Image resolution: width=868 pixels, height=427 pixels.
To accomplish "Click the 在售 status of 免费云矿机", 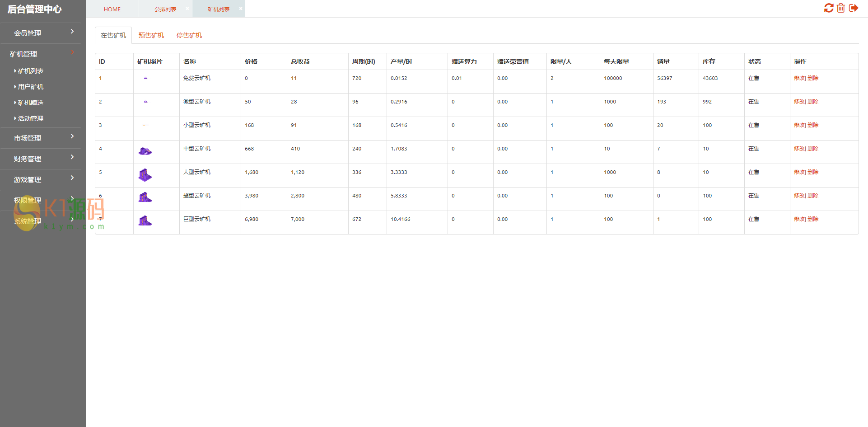I will click(x=754, y=78).
